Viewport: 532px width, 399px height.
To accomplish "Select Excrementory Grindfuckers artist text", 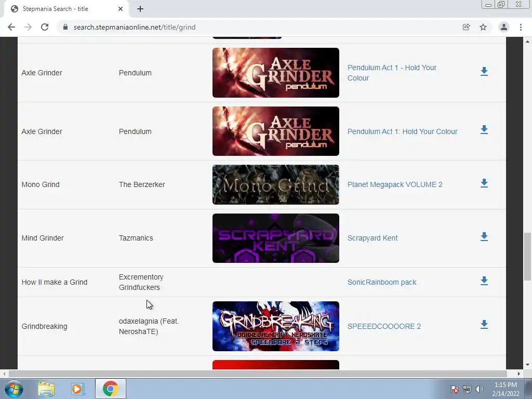I will pyautogui.click(x=141, y=282).
